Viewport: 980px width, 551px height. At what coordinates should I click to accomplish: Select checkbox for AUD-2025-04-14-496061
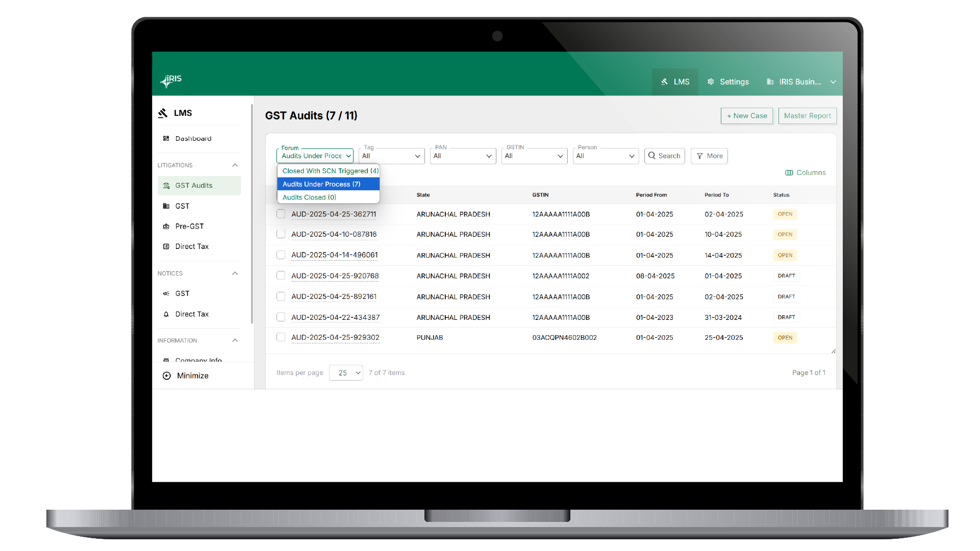[281, 255]
